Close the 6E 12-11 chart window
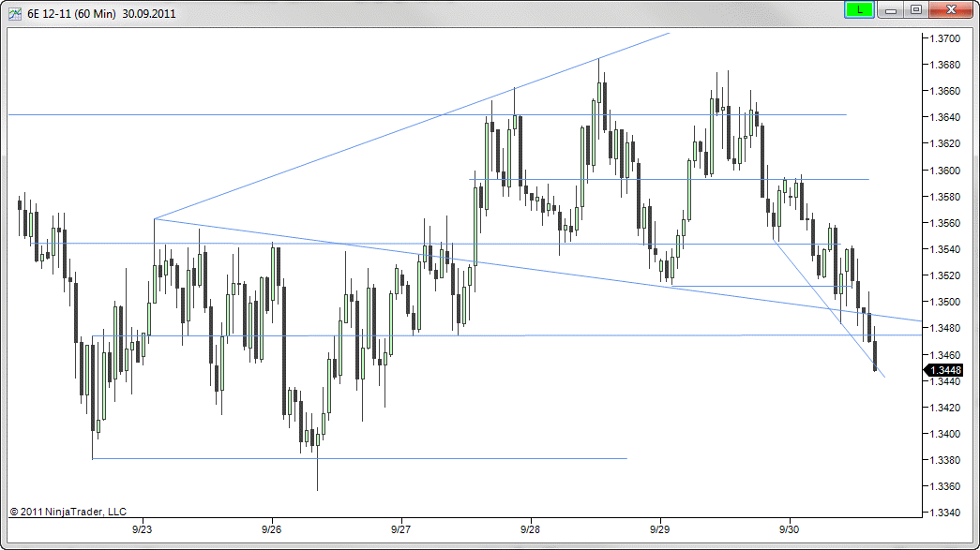The width and height of the screenshot is (980, 550). point(951,10)
